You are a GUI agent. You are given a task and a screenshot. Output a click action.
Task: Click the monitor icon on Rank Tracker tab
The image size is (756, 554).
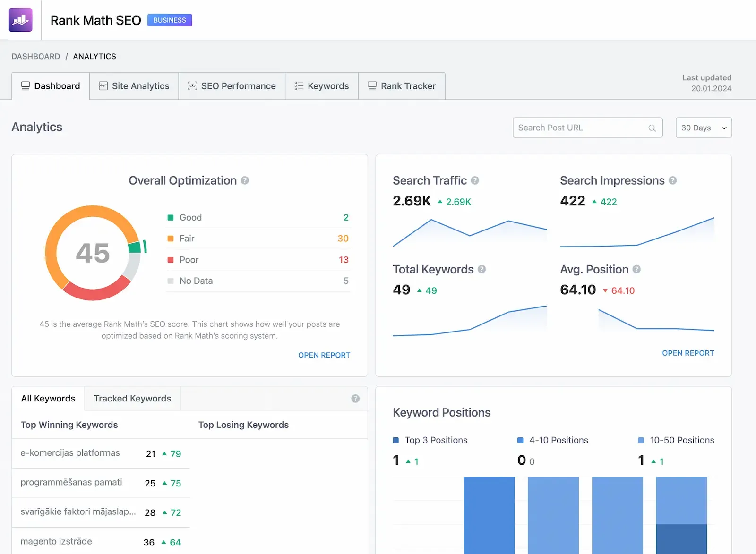coord(372,86)
